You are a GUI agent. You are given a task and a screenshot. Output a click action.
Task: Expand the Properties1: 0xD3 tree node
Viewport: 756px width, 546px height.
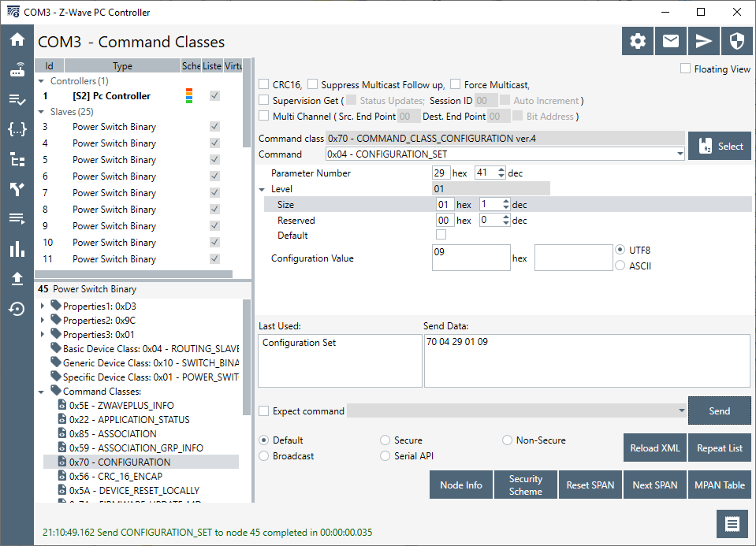click(x=43, y=306)
